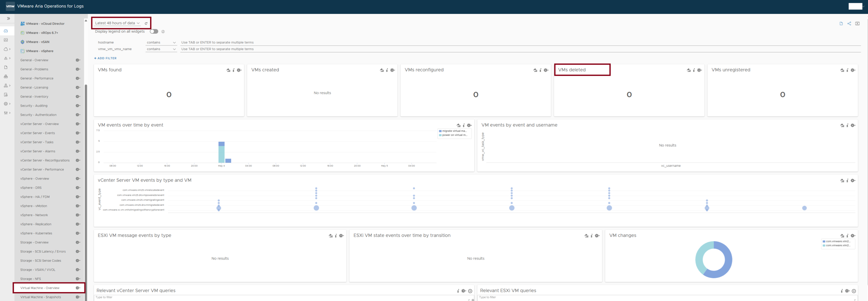
Task: Expand the collapsed left navigation rail
Action: pos(8,19)
